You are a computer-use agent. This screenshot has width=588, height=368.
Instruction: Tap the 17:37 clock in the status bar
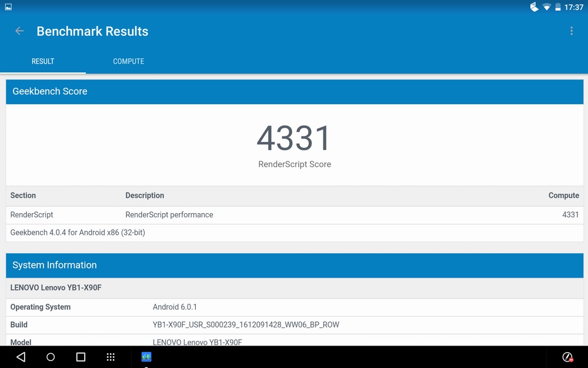(x=574, y=7)
